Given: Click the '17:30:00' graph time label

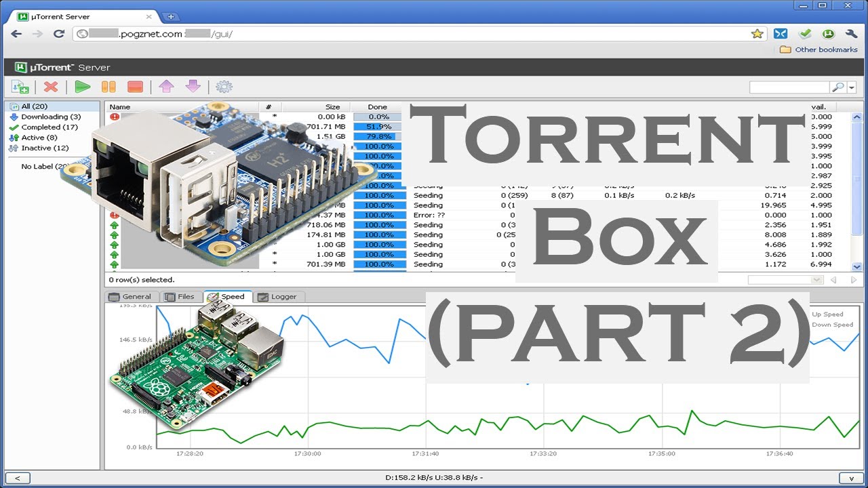Looking at the screenshot, I should click(x=307, y=453).
